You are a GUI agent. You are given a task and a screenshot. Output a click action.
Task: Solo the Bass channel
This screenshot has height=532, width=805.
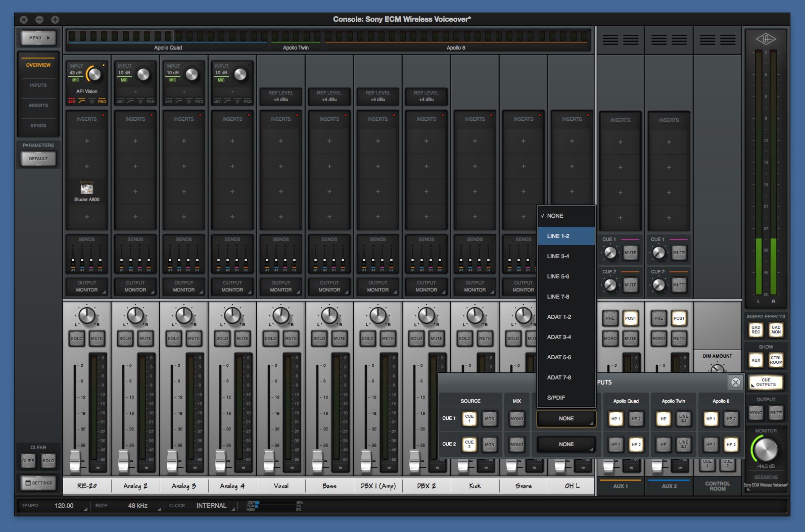(319, 338)
